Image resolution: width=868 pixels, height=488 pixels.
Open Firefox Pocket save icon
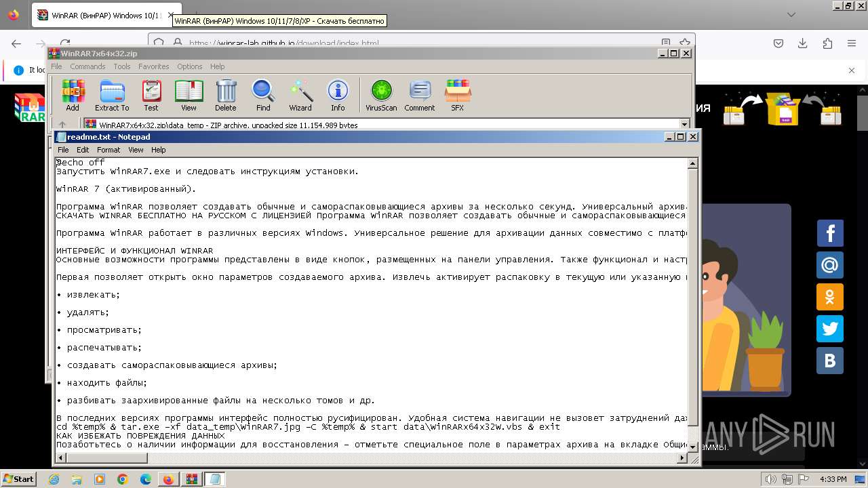[778, 43]
